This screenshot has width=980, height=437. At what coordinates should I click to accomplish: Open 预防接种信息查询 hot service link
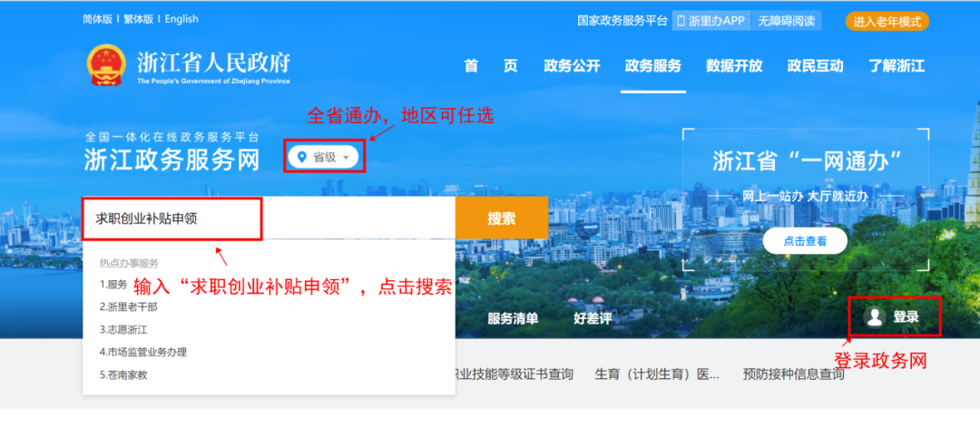(x=793, y=374)
